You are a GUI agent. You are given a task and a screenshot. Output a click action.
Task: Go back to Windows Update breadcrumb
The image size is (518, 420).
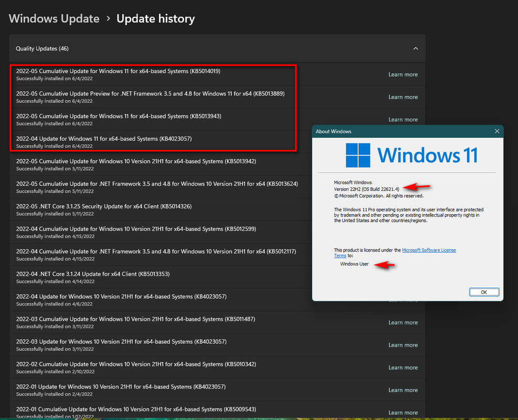pos(54,18)
